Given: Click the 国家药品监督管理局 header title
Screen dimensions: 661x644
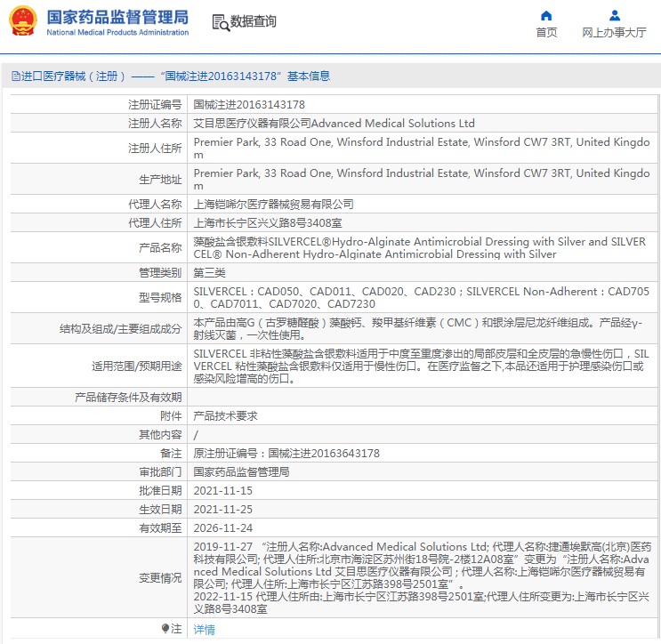Looking at the screenshot, I should pyautogui.click(x=117, y=17).
